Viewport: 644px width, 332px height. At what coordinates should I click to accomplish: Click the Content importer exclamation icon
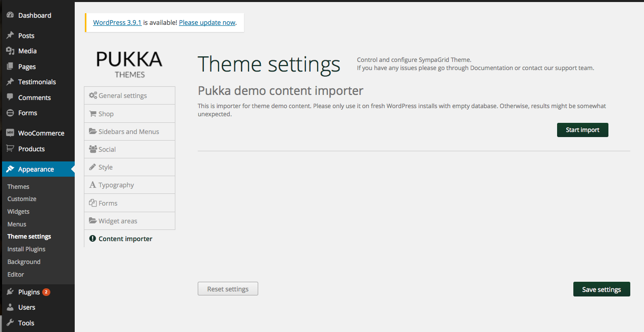pyautogui.click(x=93, y=239)
